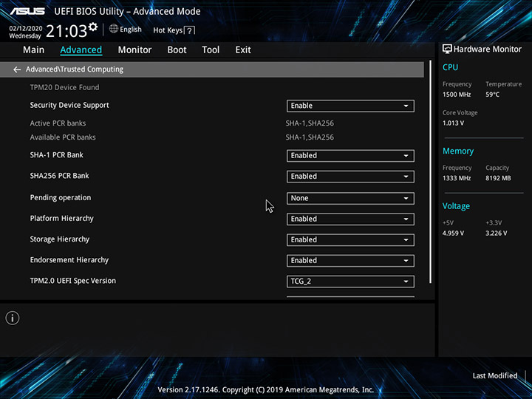Image resolution: width=532 pixels, height=399 pixels.
Task: Click the Last Modified button
Action: 494,376
